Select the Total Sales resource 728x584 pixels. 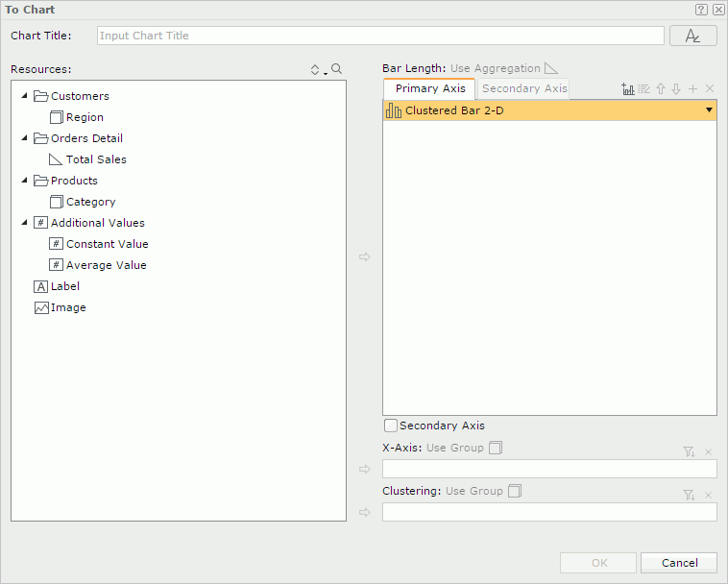(x=96, y=159)
